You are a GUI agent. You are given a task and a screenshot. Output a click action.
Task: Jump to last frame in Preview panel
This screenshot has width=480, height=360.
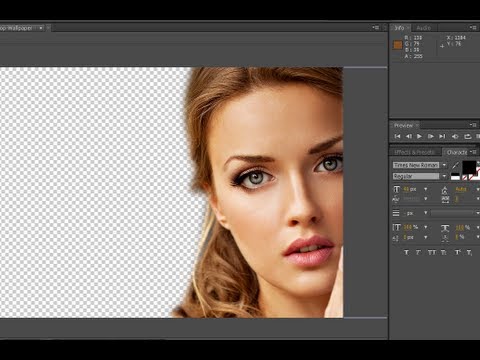tap(442, 136)
